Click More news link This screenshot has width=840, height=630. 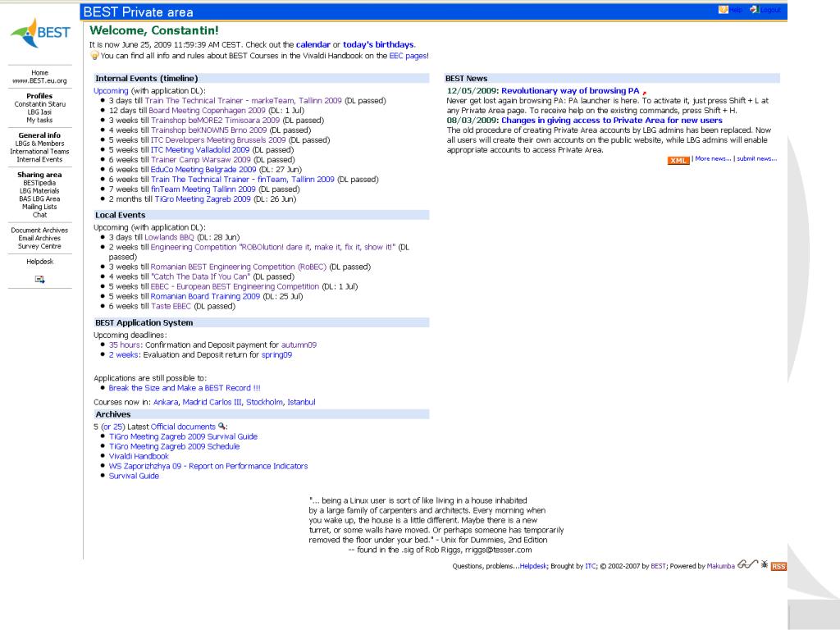pyautogui.click(x=713, y=158)
